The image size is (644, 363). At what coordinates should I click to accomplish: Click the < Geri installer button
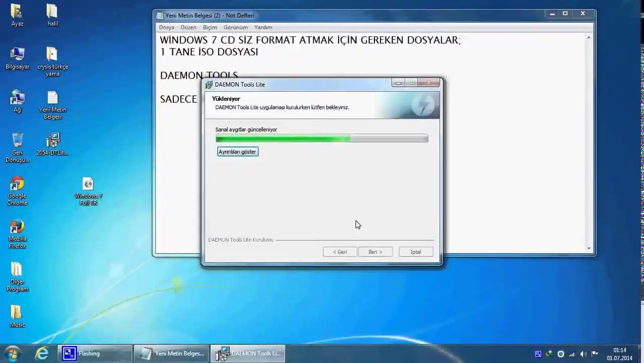[x=340, y=252]
